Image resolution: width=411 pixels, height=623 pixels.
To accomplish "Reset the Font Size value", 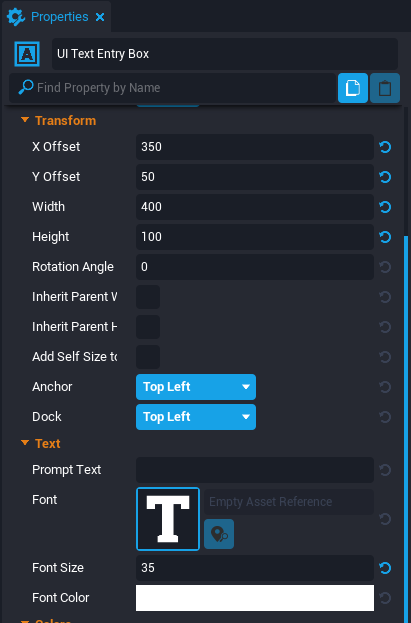I will point(385,568).
